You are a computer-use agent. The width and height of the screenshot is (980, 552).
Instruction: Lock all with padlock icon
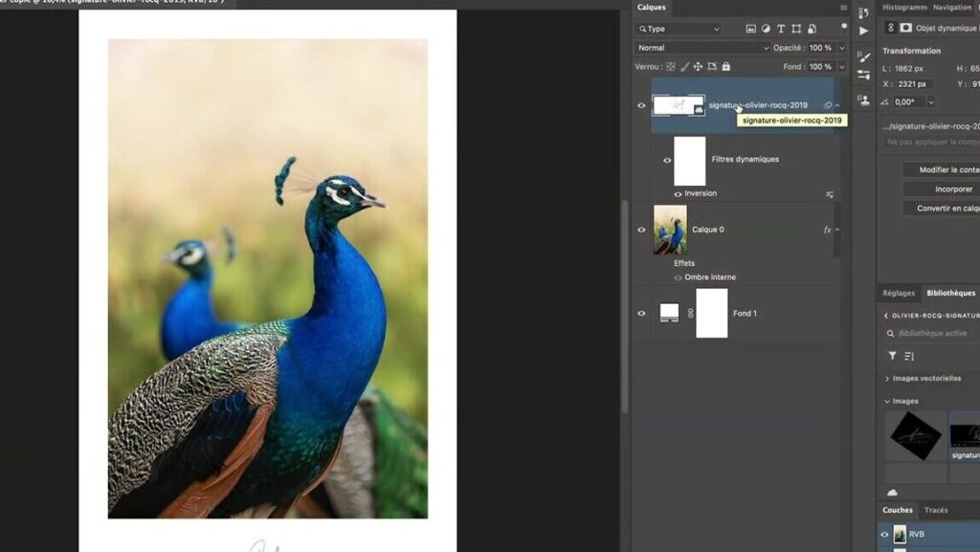click(x=726, y=66)
